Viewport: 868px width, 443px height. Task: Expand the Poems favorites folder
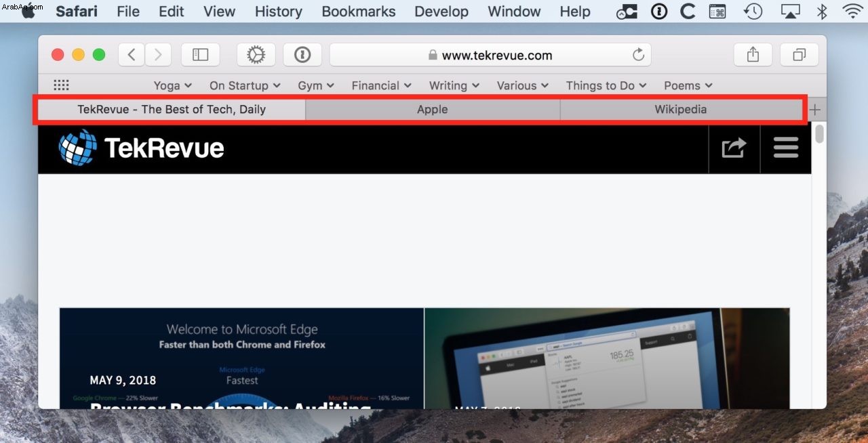coord(688,85)
